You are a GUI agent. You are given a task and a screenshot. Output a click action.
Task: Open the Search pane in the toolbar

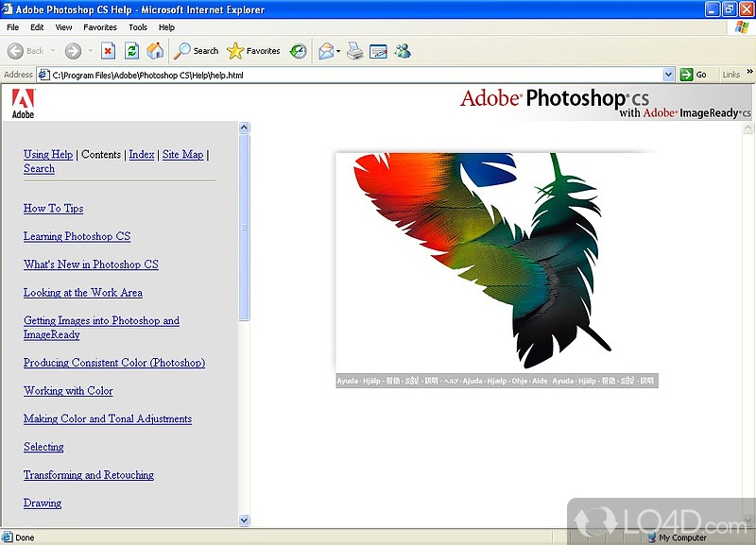click(197, 51)
